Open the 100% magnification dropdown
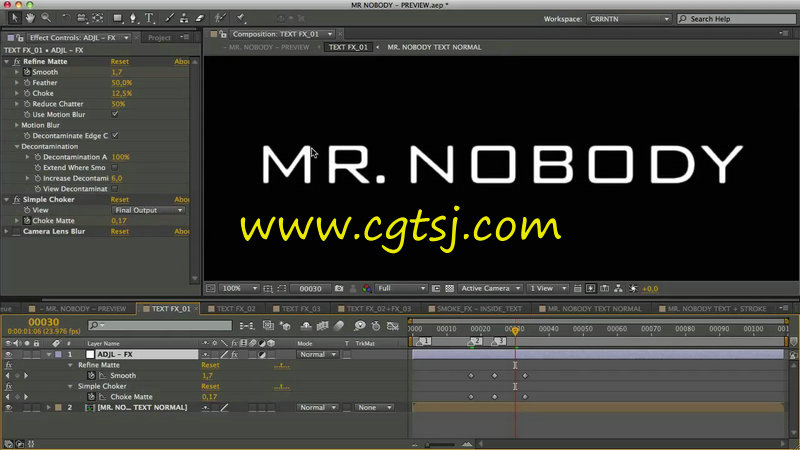800x450 pixels. [239, 289]
